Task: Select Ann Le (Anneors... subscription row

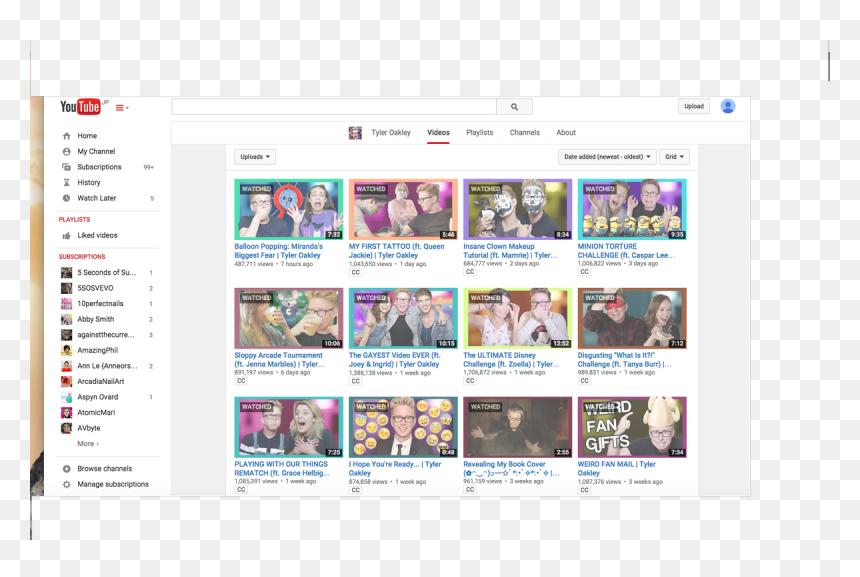Action: pyautogui.click(x=108, y=366)
